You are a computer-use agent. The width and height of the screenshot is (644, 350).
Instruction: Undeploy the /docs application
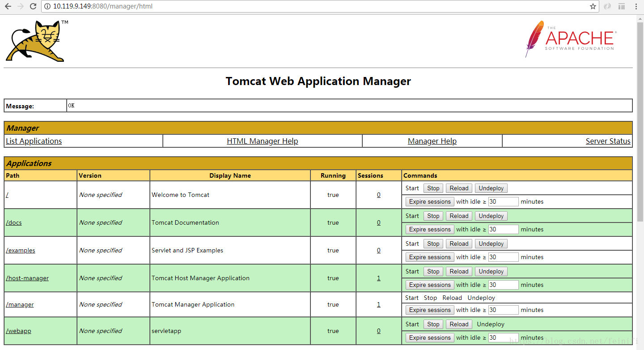[491, 216]
